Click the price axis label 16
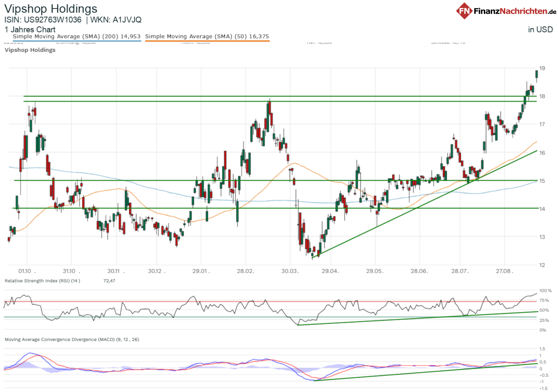Image resolution: width=558 pixels, height=392 pixels. point(542,153)
